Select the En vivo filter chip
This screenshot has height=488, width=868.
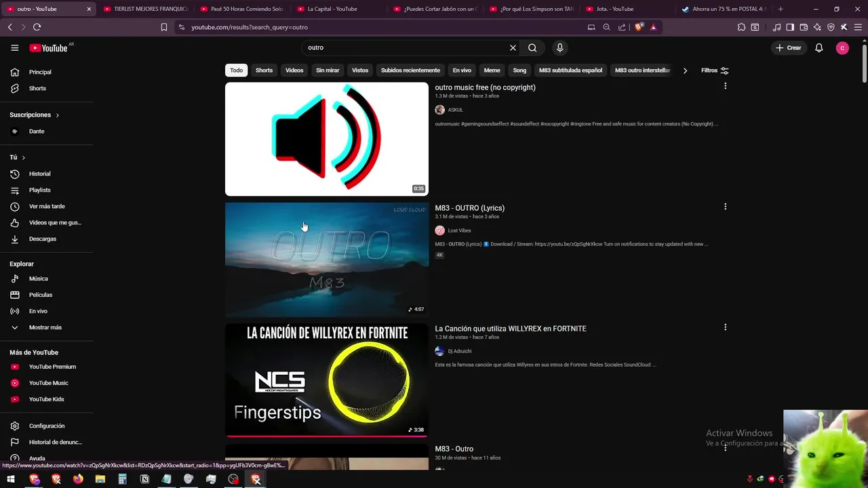point(462,70)
